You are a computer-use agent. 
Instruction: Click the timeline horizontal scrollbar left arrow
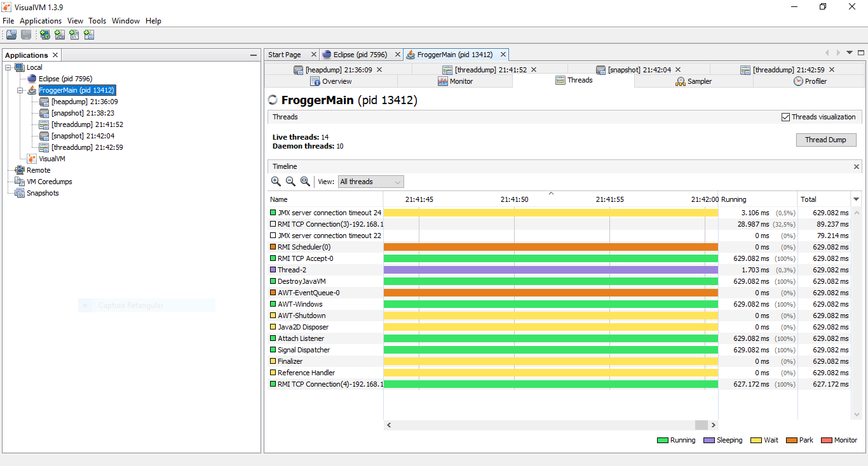(389, 425)
